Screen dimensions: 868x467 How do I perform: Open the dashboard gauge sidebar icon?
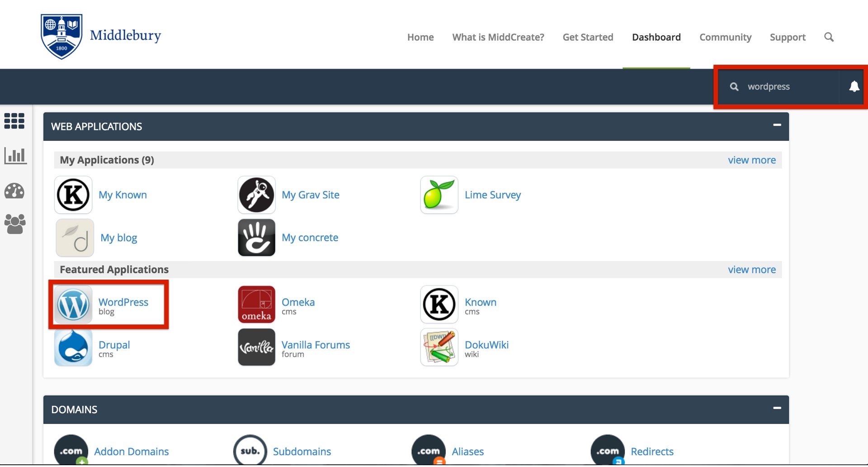14,191
